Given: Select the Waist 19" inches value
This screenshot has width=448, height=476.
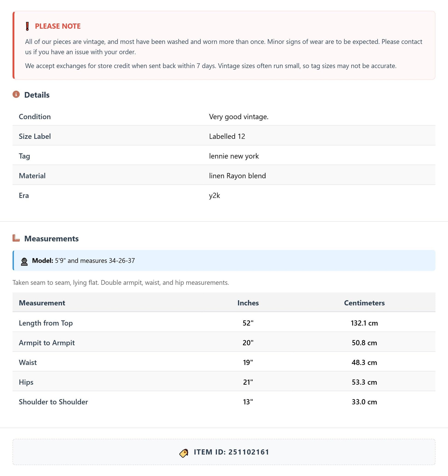Looking at the screenshot, I should pyautogui.click(x=248, y=362).
